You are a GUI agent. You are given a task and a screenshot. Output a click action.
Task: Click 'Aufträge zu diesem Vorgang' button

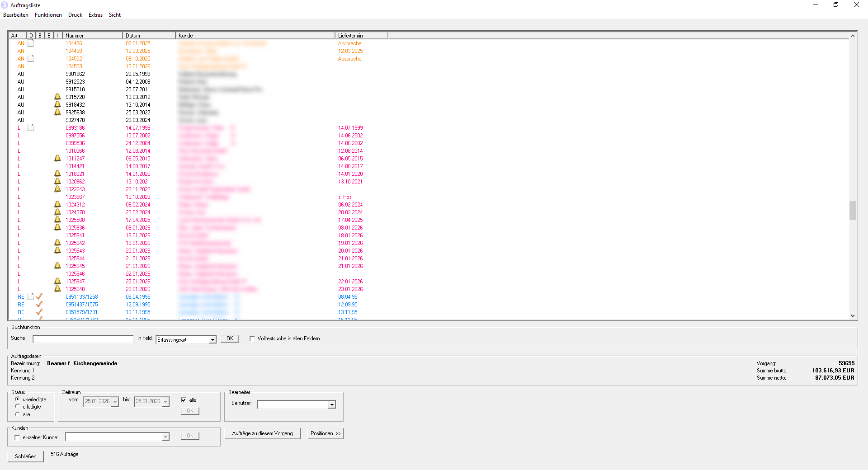(262, 433)
